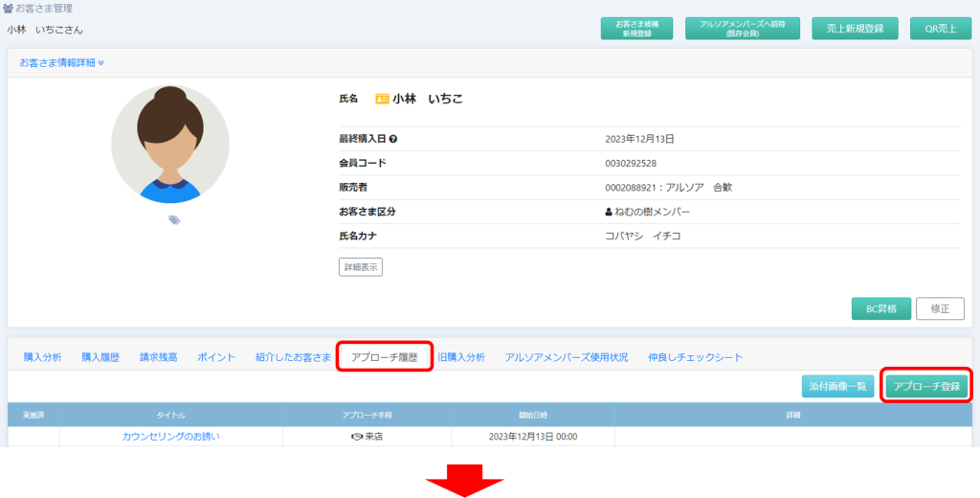Click the BC昇格 button

880,308
